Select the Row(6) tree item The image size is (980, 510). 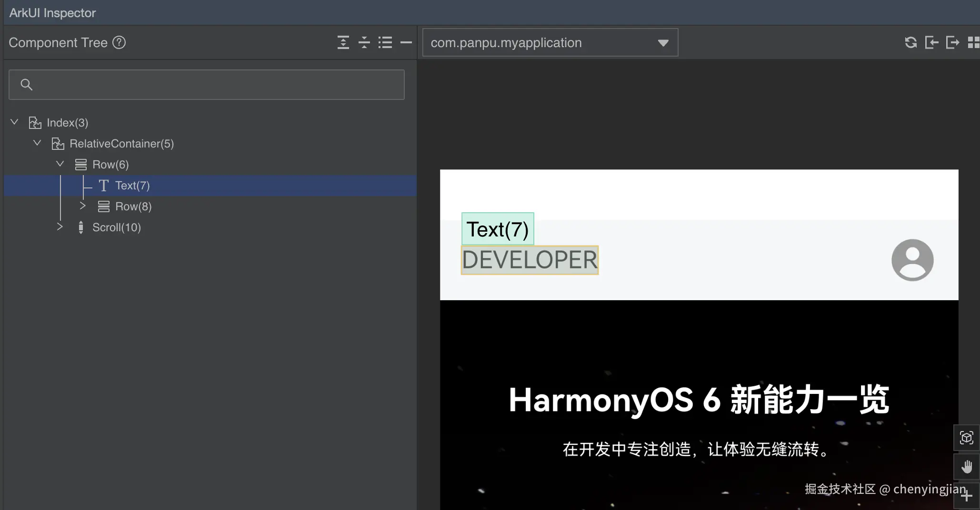pyautogui.click(x=210, y=165)
